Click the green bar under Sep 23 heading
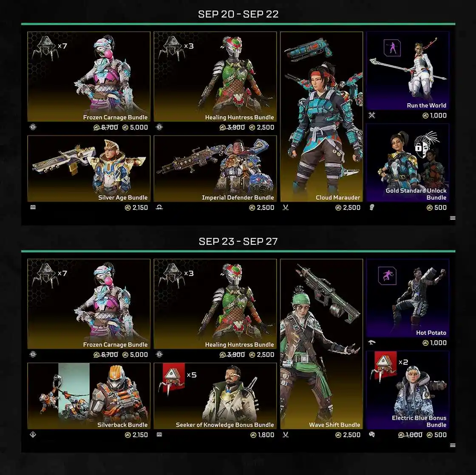Image resolution: width=476 pixels, height=475 pixels. click(x=238, y=252)
